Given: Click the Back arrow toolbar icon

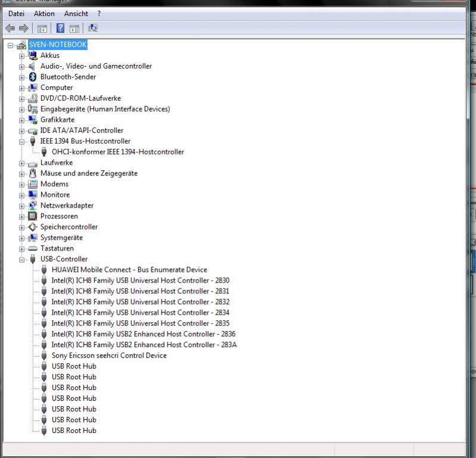Looking at the screenshot, I should [x=10, y=29].
